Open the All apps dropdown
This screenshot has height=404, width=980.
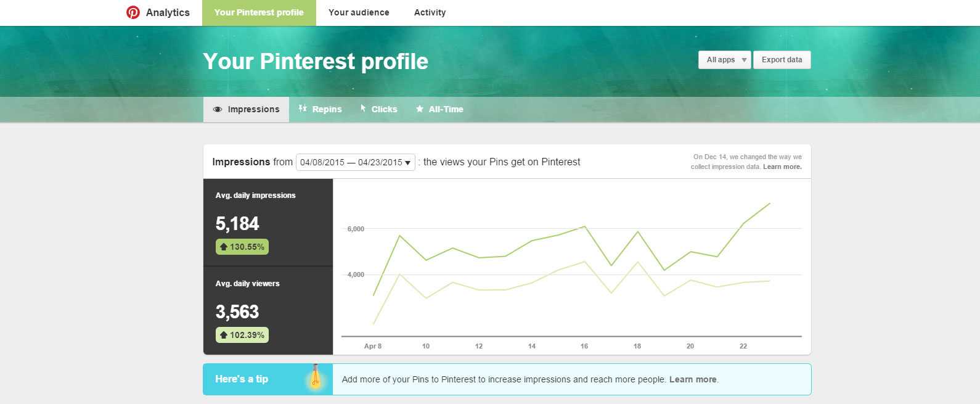724,60
